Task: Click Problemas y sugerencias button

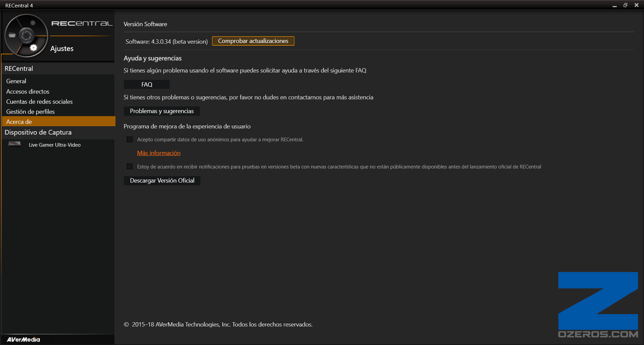Action: [162, 111]
